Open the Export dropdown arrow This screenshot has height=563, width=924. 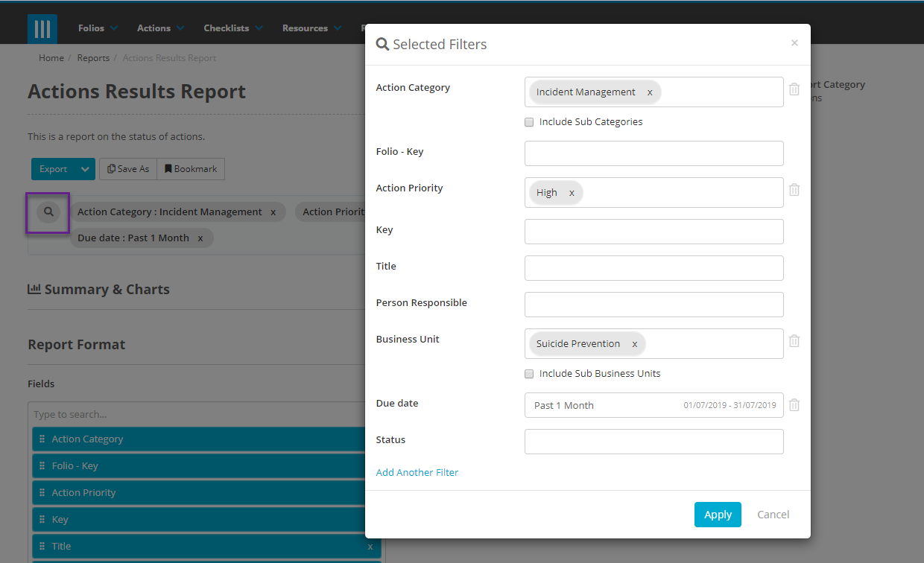click(x=84, y=168)
